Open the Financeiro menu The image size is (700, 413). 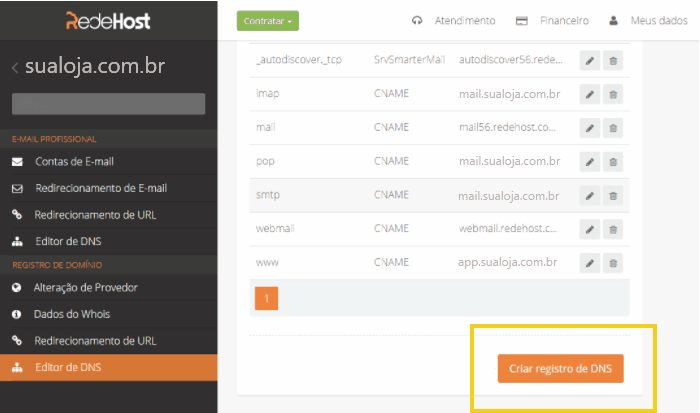551,20
